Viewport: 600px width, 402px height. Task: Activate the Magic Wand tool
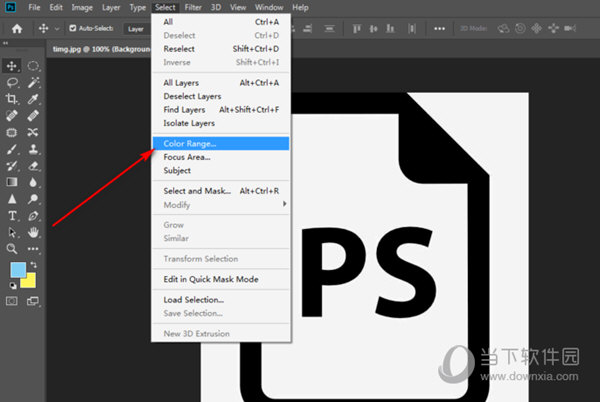tap(33, 82)
